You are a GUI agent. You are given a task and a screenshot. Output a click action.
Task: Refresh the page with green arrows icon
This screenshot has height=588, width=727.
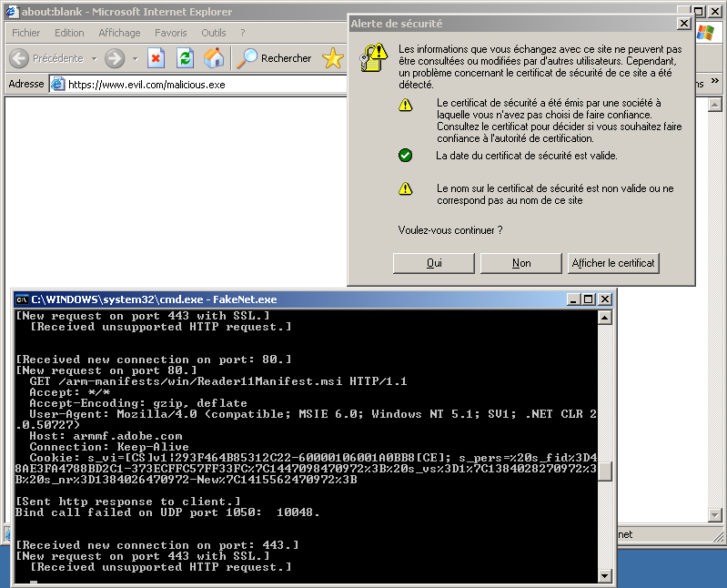click(185, 58)
